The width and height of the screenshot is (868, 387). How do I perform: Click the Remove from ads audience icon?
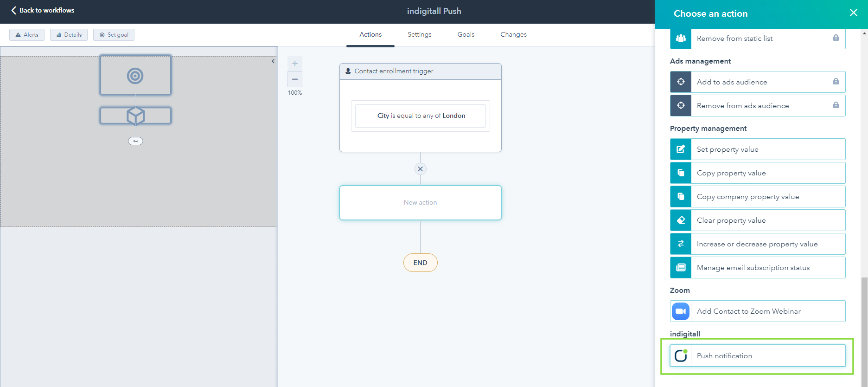[x=681, y=106]
